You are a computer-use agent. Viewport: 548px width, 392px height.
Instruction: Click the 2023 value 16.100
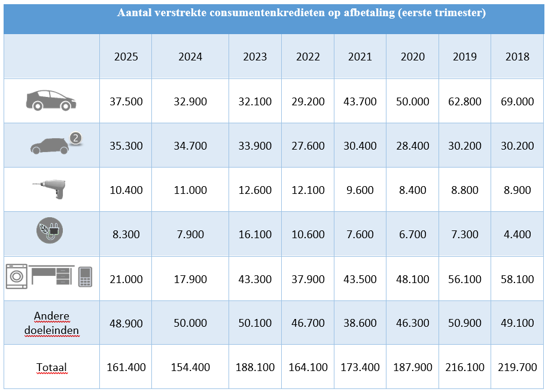click(255, 234)
